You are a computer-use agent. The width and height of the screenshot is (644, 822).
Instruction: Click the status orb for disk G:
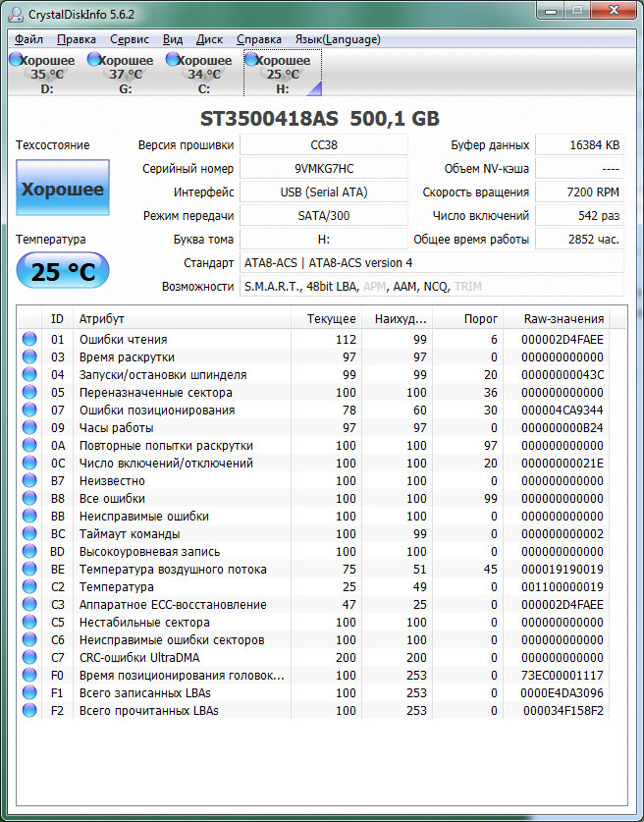click(x=94, y=60)
